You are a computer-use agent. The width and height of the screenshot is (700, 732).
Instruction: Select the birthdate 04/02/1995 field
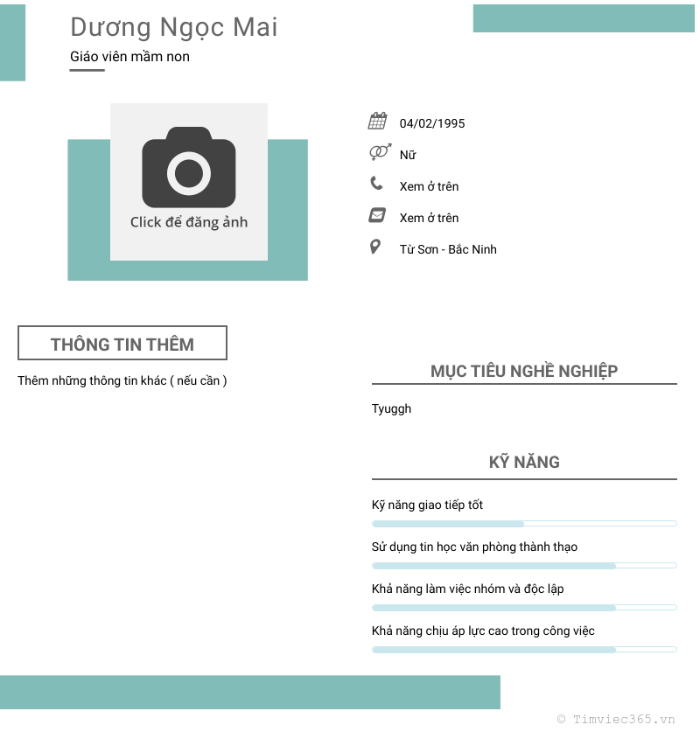[x=432, y=123]
